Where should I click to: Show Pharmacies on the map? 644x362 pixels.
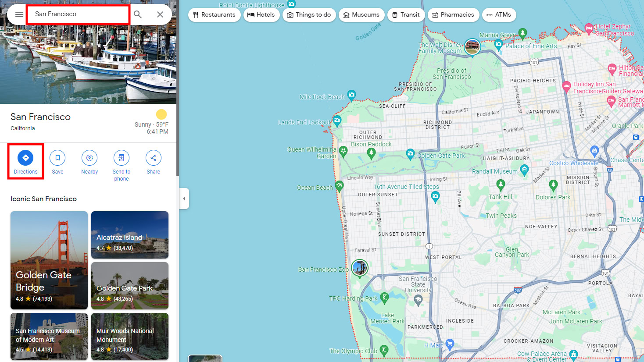(454, 15)
